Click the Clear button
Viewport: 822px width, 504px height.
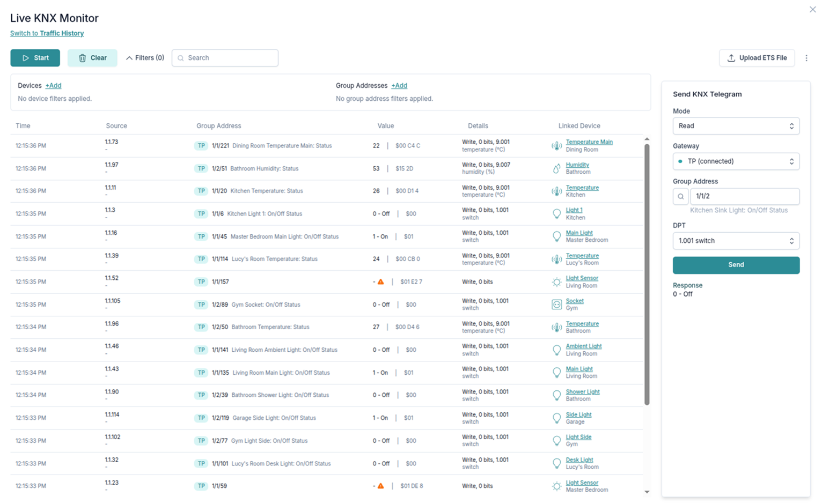point(92,58)
